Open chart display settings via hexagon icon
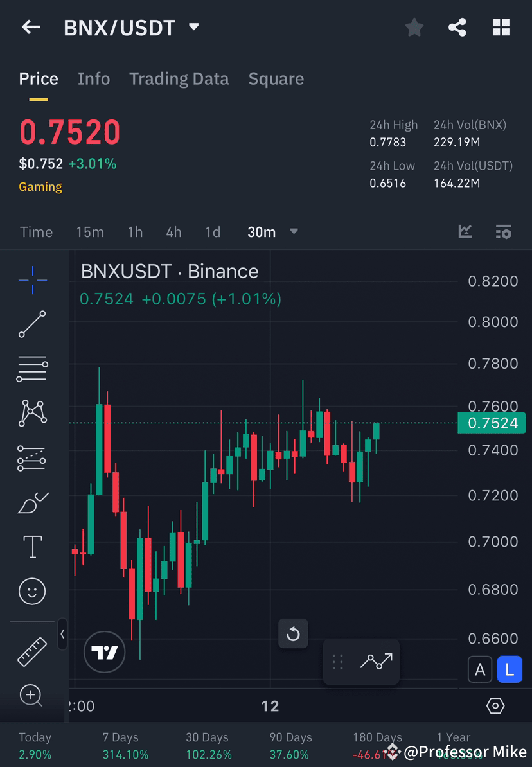 pyautogui.click(x=495, y=705)
